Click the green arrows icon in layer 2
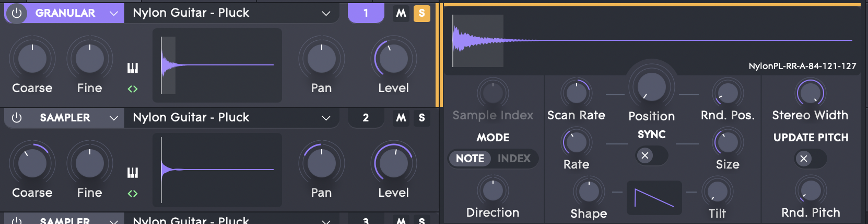The image size is (868, 224). [133, 194]
